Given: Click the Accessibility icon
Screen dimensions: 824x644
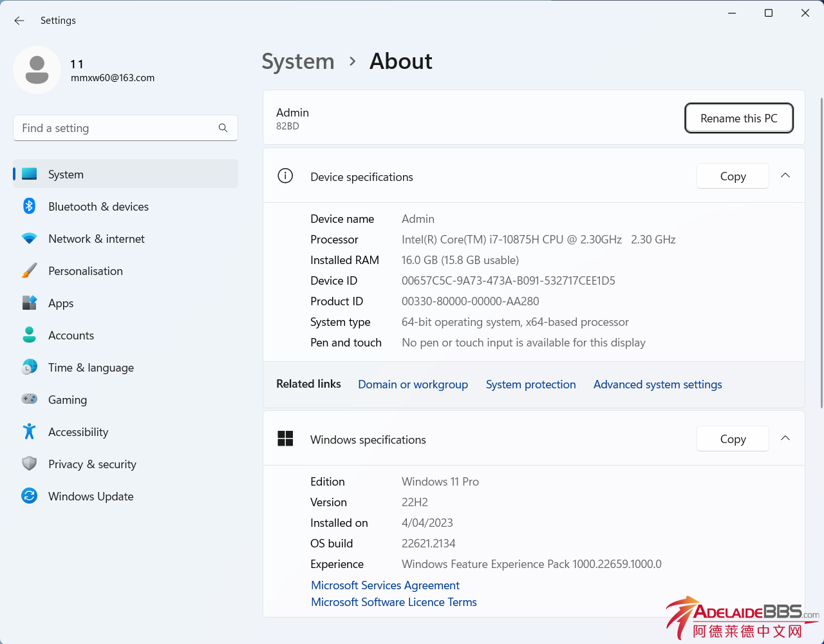Looking at the screenshot, I should (x=30, y=431).
